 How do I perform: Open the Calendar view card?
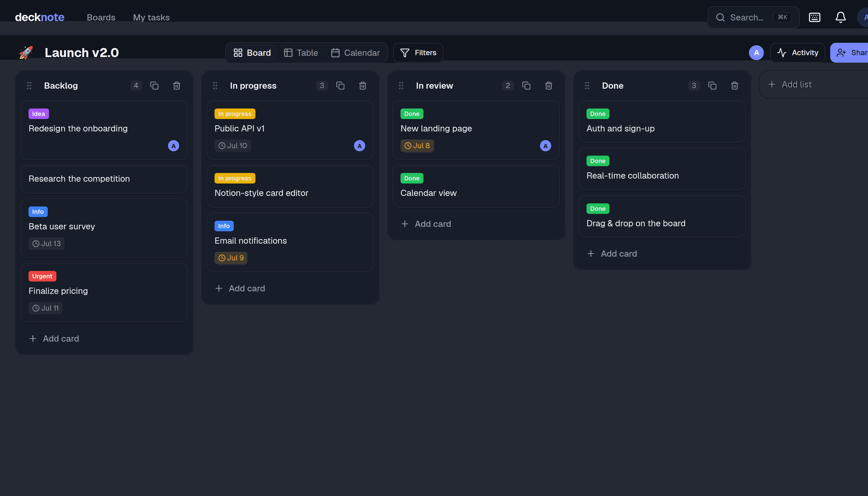point(476,186)
